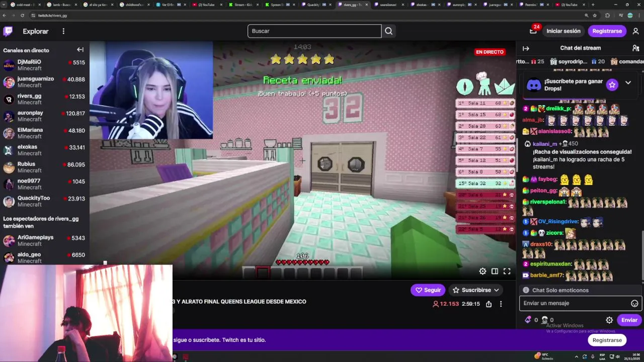This screenshot has height=362, width=644.
Task: Open noe9977 channel in sidebar
Action: click(x=44, y=184)
